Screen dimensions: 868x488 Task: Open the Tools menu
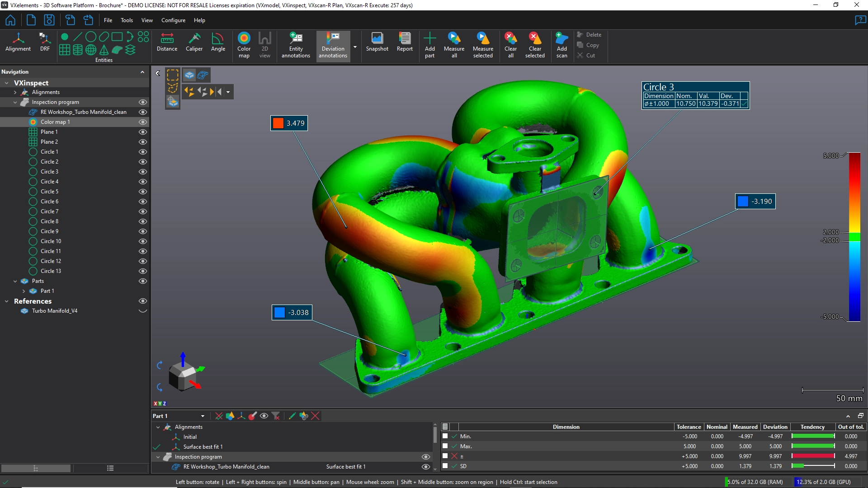pyautogui.click(x=127, y=20)
